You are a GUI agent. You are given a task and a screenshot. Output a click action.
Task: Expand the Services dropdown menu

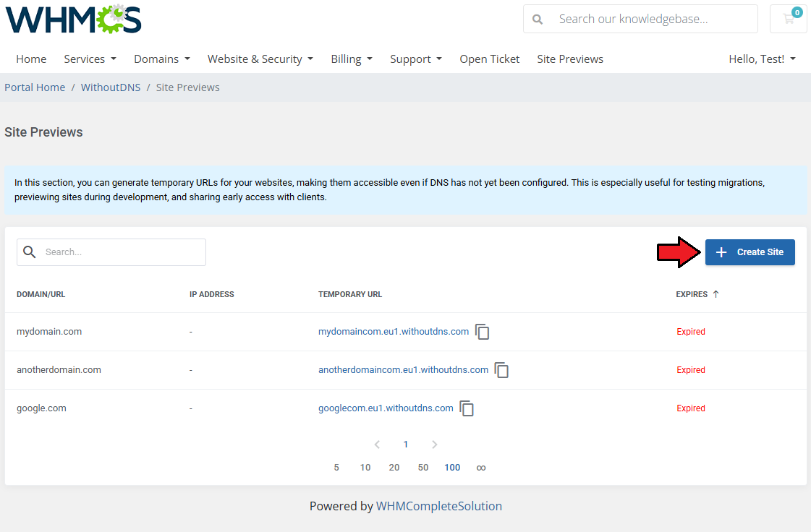(x=90, y=59)
